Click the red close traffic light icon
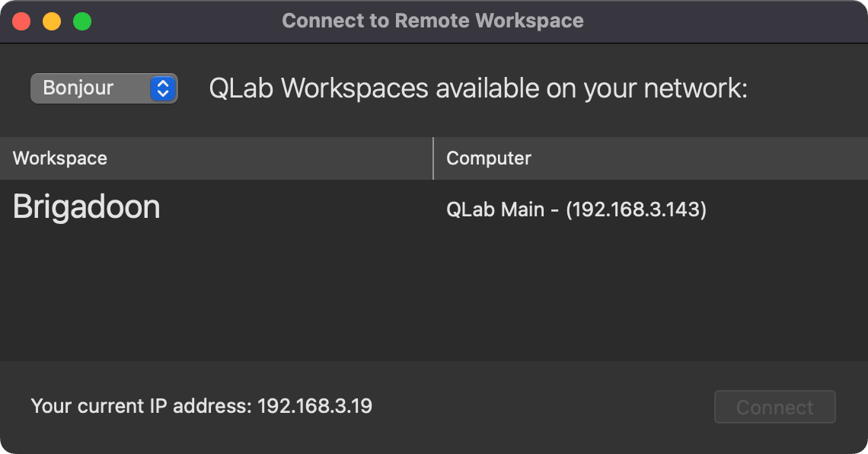Screen dimensions: 868x454 [x=21, y=21]
